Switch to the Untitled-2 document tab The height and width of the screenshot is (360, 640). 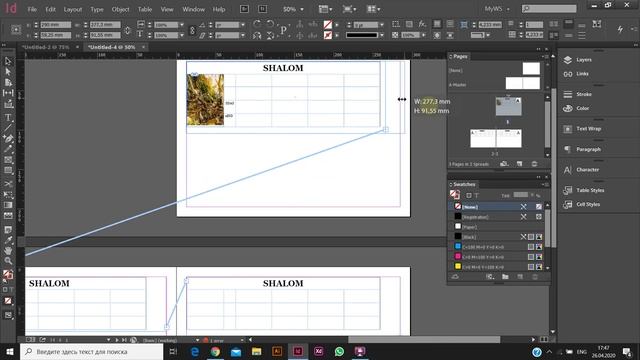pos(45,47)
